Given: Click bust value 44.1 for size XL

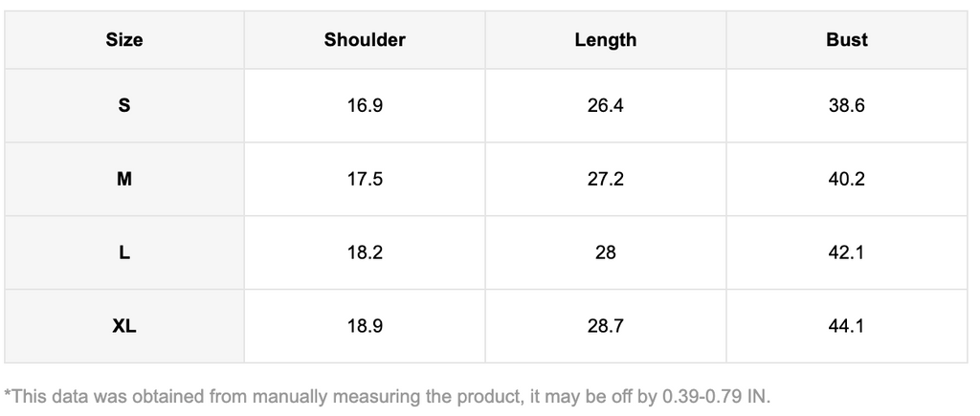Looking at the screenshot, I should tap(847, 326).
